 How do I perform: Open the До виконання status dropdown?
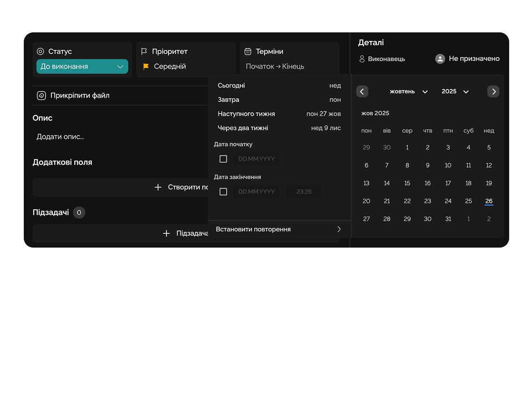(x=82, y=67)
